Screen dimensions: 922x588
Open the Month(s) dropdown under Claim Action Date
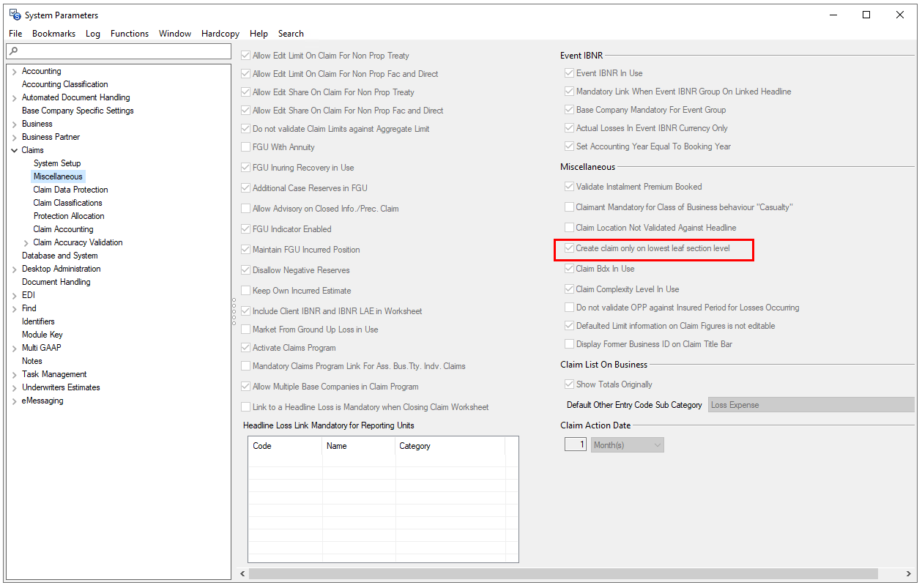pos(657,444)
